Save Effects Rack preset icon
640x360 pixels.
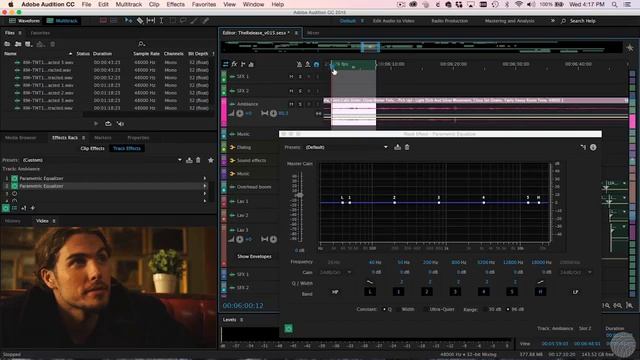tap(189, 160)
